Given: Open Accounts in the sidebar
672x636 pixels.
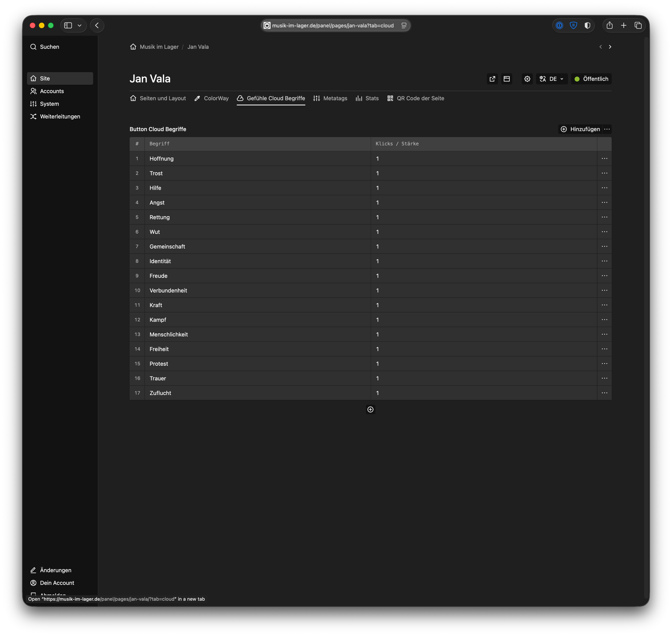Looking at the screenshot, I should (60, 91).
